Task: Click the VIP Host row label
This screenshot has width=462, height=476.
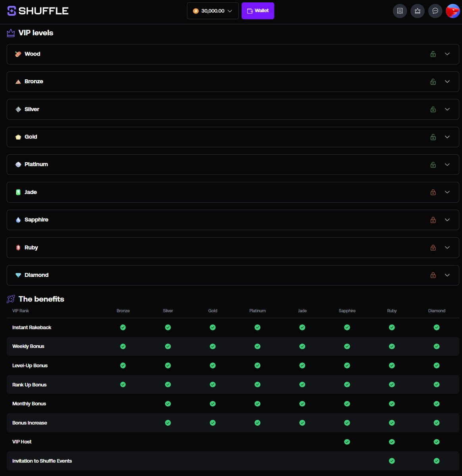Action: [22, 442]
